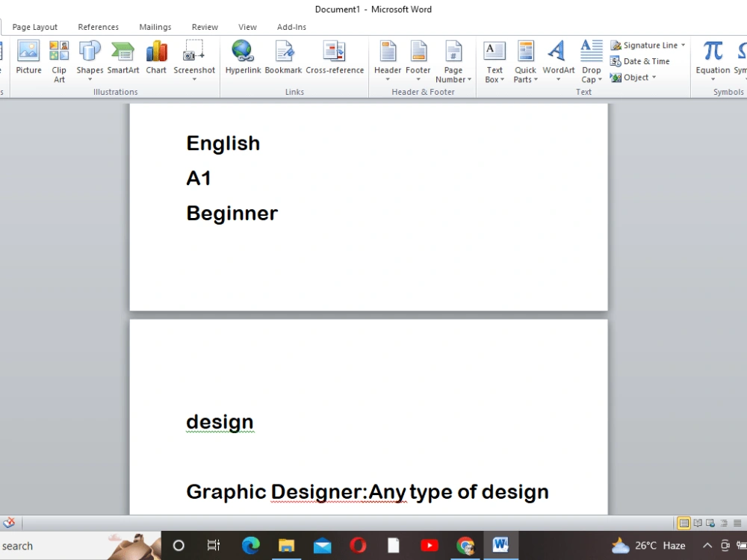Open the Mail app from taskbar
Screen dimensions: 747x560
323,546
